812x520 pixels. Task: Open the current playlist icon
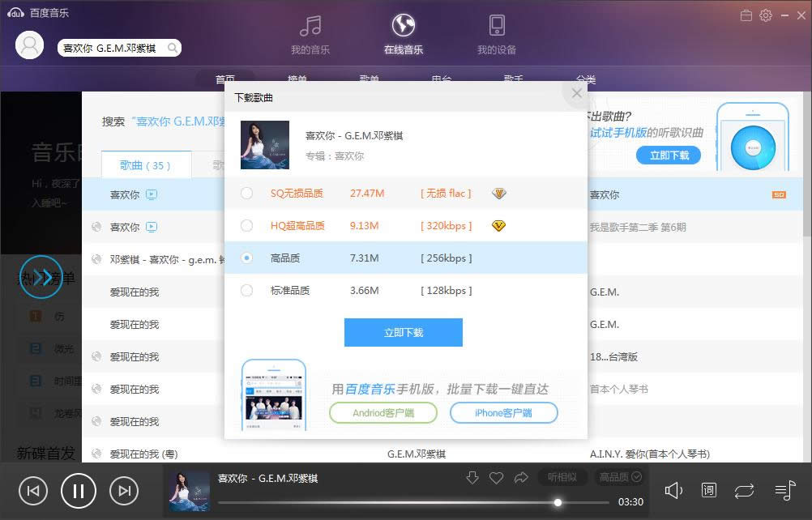[x=783, y=490]
